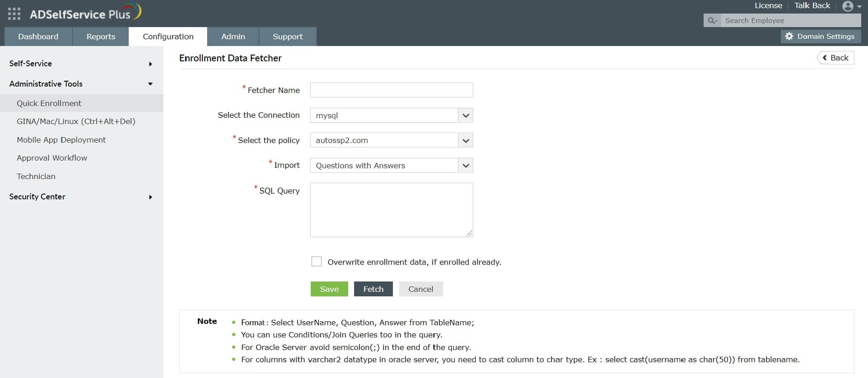Click the Domain Settings gear icon
868x378 pixels.
789,37
